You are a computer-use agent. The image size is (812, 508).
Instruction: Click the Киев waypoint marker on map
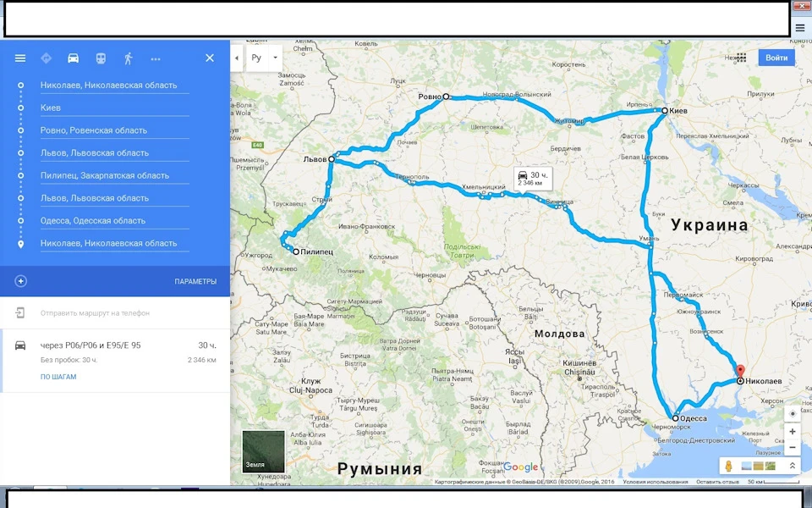click(665, 110)
